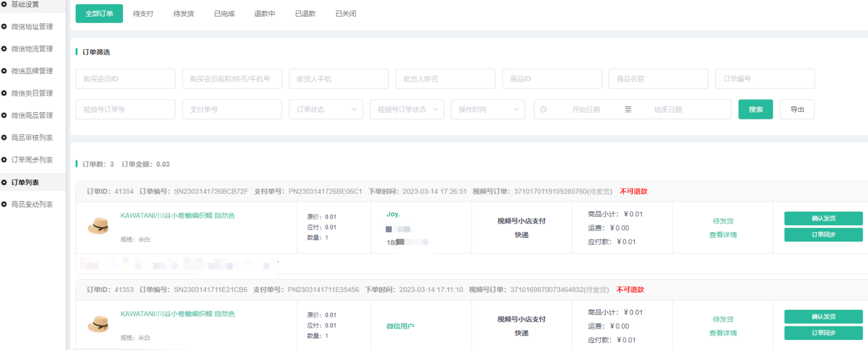868x350 pixels.
Task: Click hat thumbnail of order 41354
Action: click(98, 226)
